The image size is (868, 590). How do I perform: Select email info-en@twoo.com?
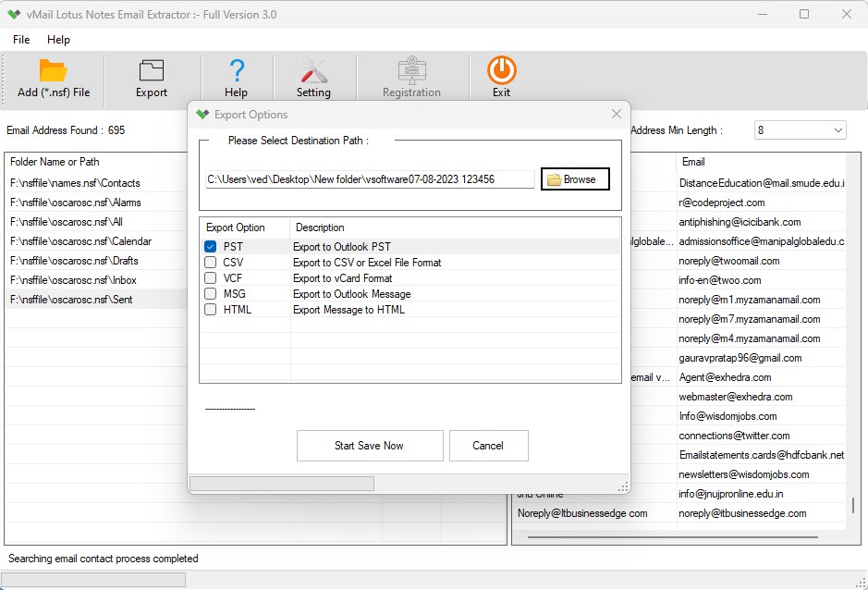720,280
